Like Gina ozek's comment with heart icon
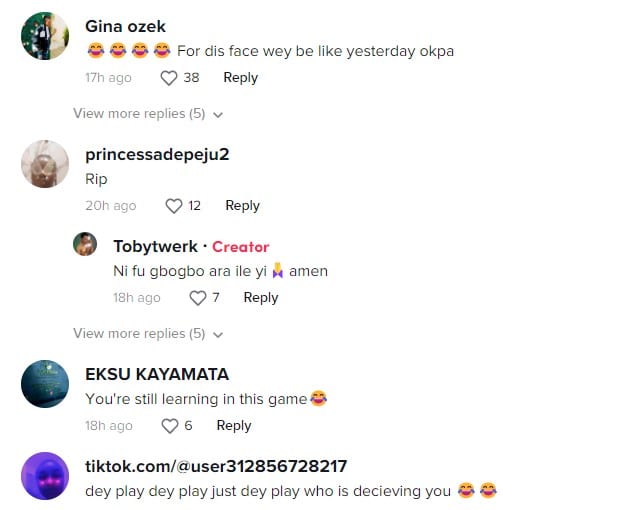Image resolution: width=622 pixels, height=510 pixels. (x=168, y=78)
